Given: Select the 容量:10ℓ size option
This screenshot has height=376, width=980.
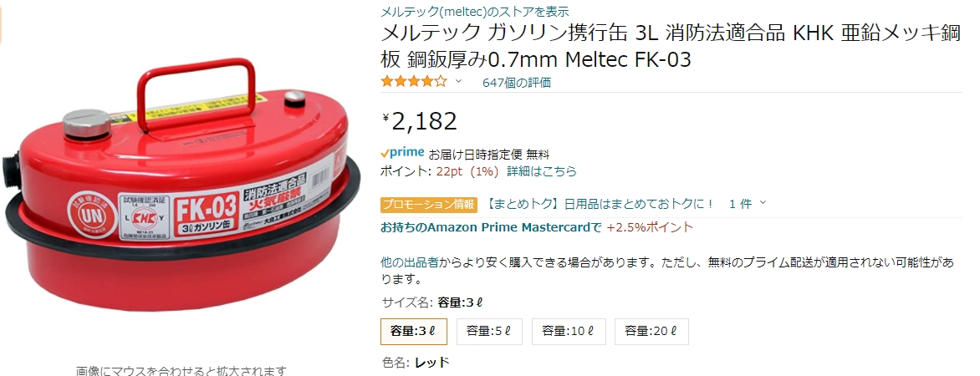Looking at the screenshot, I should click(569, 331).
